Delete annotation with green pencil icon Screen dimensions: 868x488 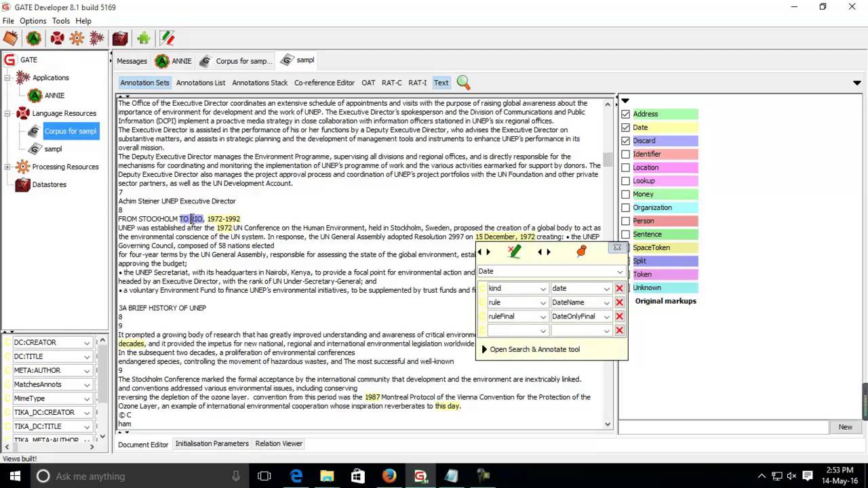pyautogui.click(x=514, y=252)
